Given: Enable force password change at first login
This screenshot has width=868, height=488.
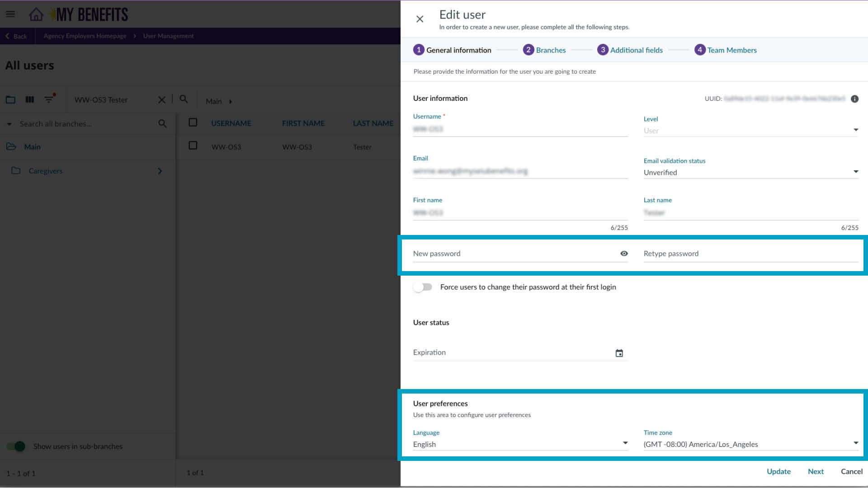Looking at the screenshot, I should (x=423, y=287).
